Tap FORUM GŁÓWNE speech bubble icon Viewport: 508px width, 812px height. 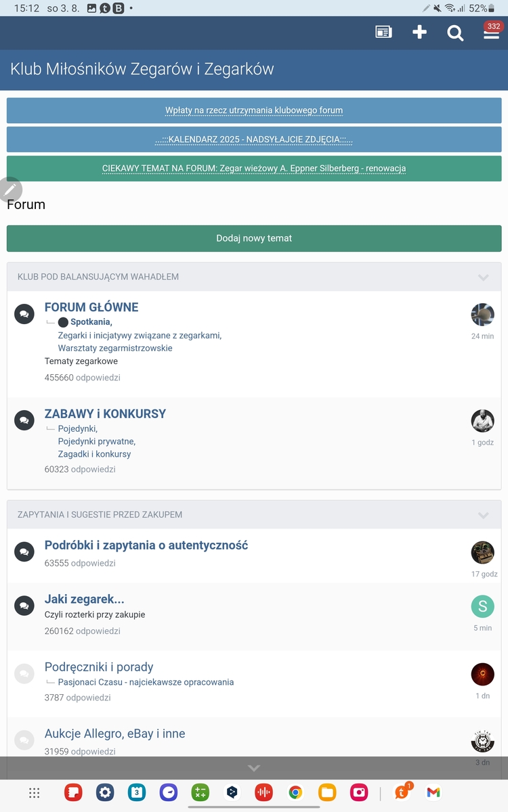pos(24,314)
